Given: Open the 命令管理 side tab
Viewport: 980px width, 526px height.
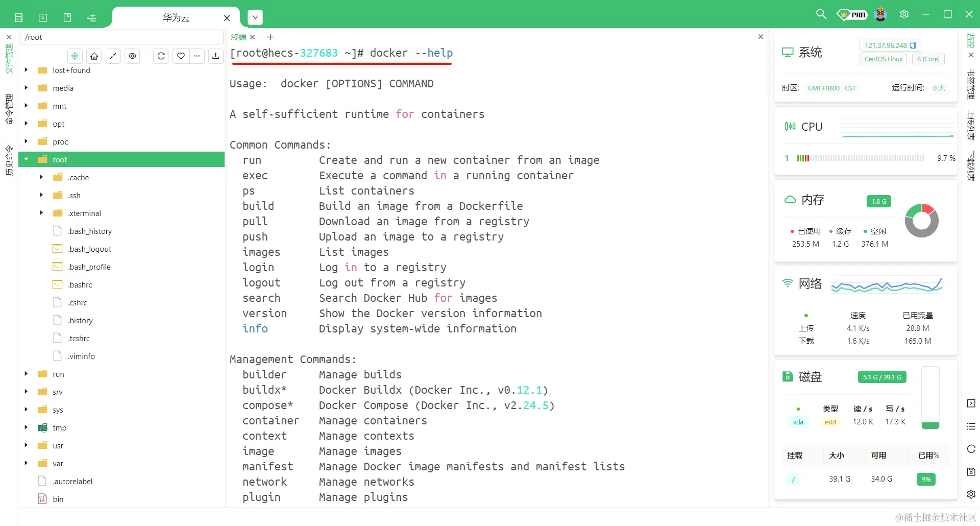Looking at the screenshot, I should 9,109.
